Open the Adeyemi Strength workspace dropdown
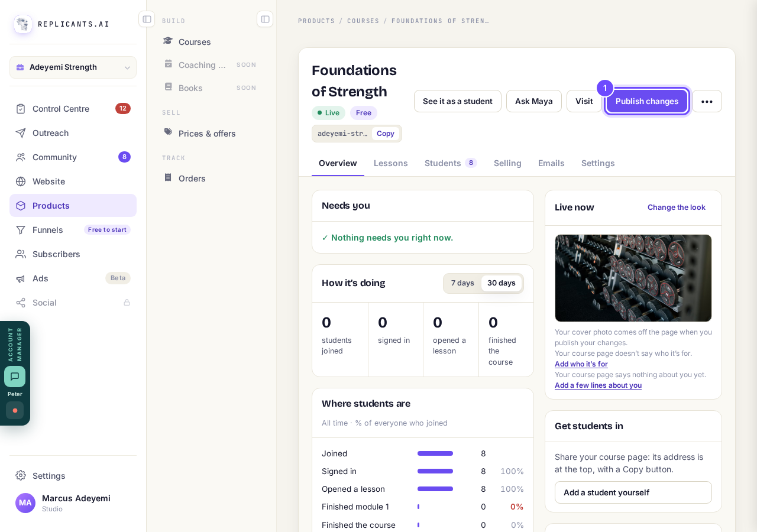Viewport: 757px width, 532px height. pyautogui.click(x=73, y=67)
